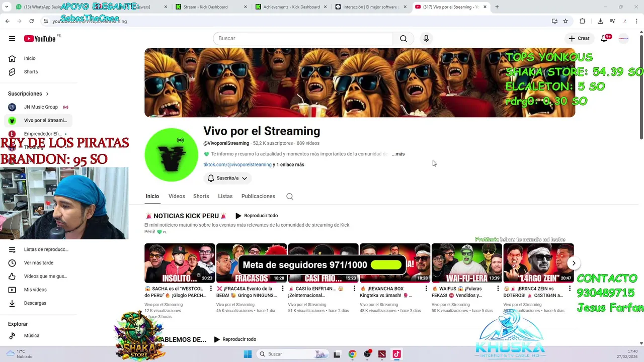Open Ver más tarde

tap(39, 263)
